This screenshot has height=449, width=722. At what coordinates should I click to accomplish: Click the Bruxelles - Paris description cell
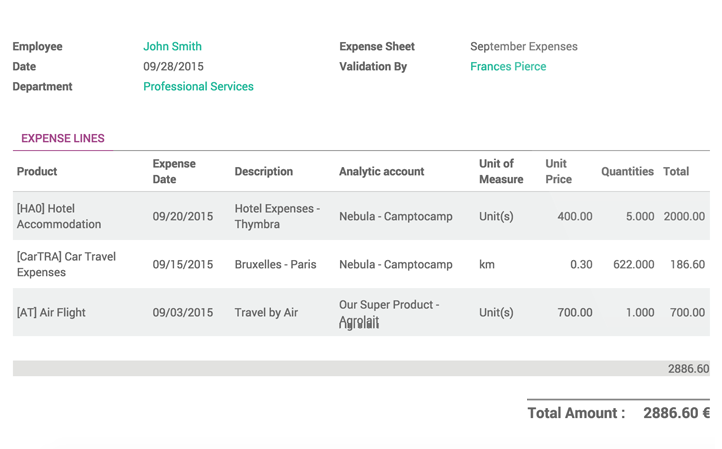tap(275, 264)
